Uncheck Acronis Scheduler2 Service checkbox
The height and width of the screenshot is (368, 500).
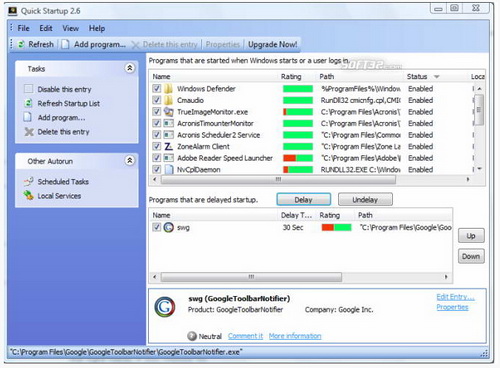pos(157,135)
